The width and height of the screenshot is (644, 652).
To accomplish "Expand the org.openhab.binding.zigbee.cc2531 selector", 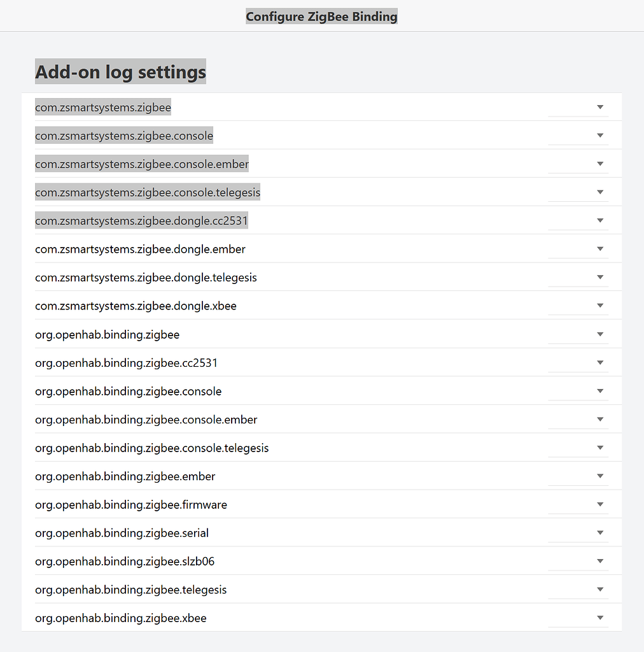I will 599,362.
